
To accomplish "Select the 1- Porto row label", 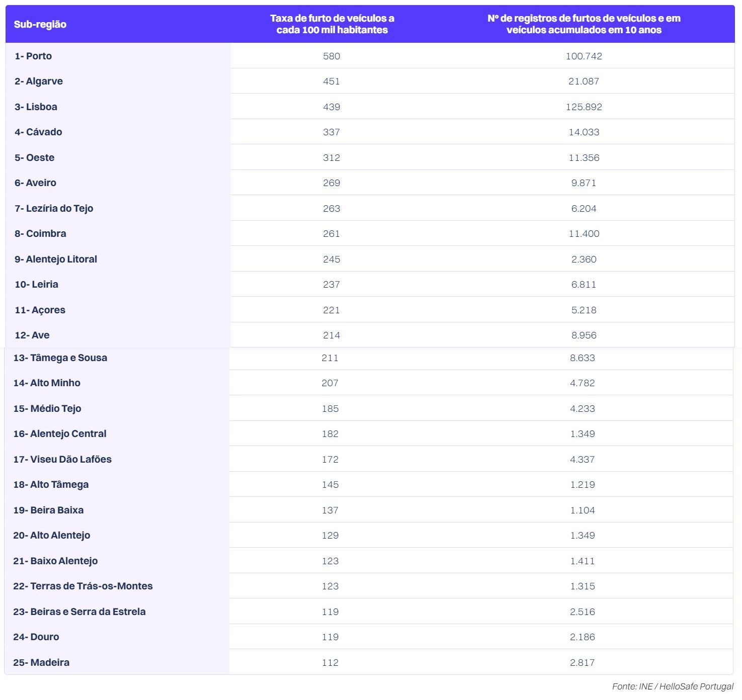I will pos(33,56).
